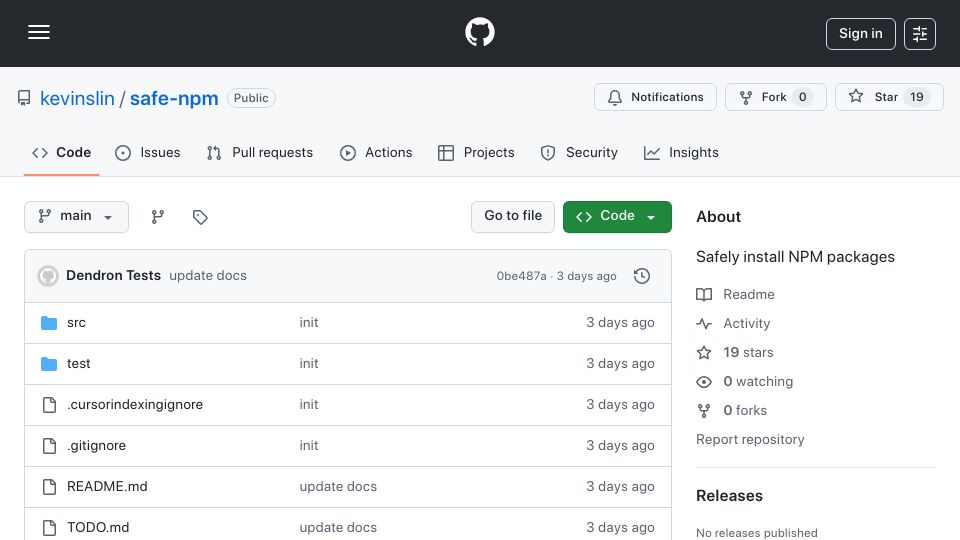
Task: Click 'Safely install NPM packages' description
Action: [795, 257]
